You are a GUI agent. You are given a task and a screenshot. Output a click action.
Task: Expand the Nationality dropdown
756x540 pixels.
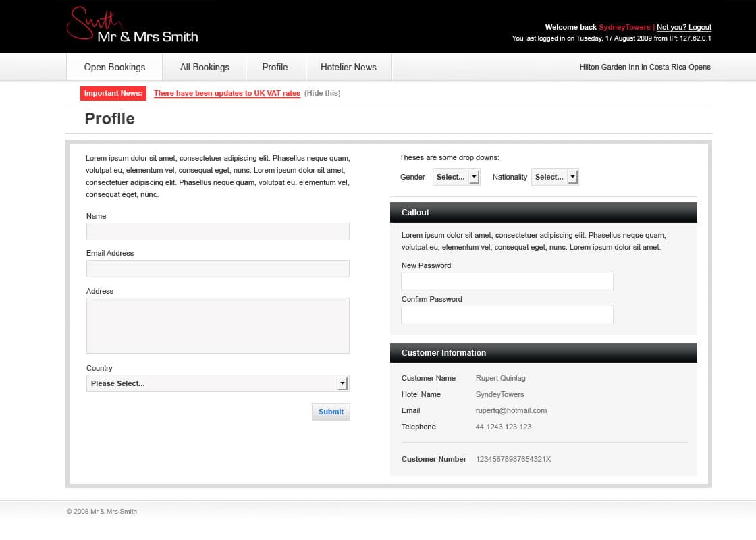pyautogui.click(x=554, y=177)
